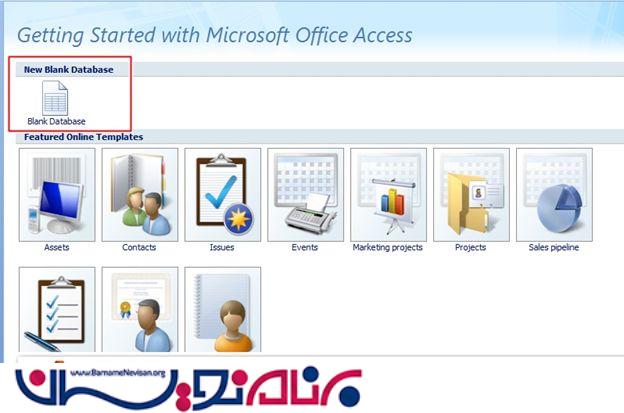This screenshot has width=624, height=413.
Task: Choose the Projects folder template
Action: coord(471,195)
